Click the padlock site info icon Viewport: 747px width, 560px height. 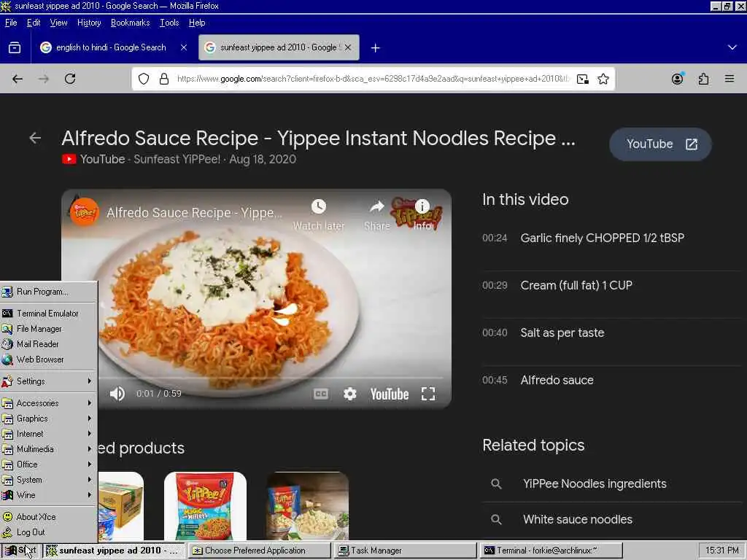(x=164, y=79)
